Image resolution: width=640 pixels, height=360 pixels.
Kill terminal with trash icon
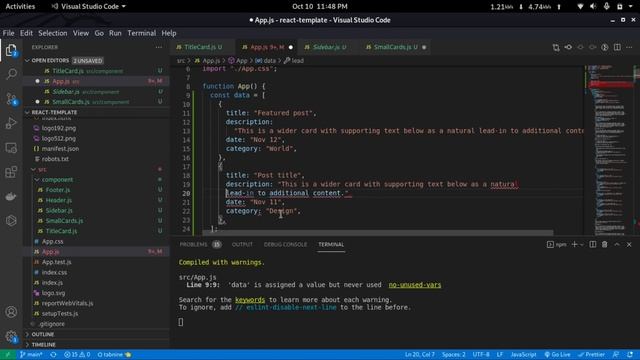604,244
